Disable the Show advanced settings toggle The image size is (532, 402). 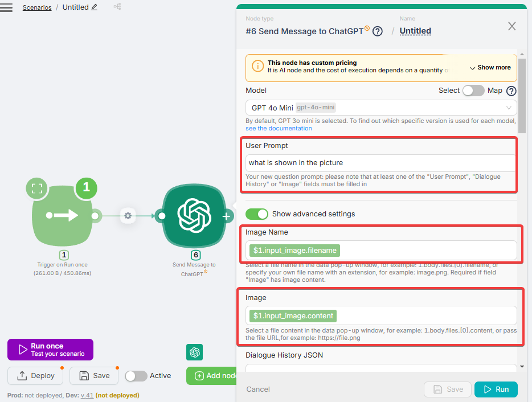pyautogui.click(x=256, y=214)
